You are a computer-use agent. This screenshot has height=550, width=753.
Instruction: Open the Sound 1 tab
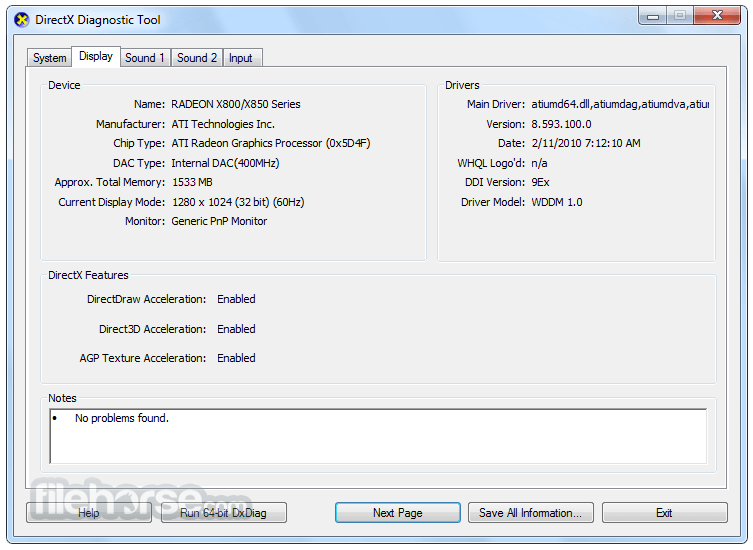pyautogui.click(x=145, y=58)
